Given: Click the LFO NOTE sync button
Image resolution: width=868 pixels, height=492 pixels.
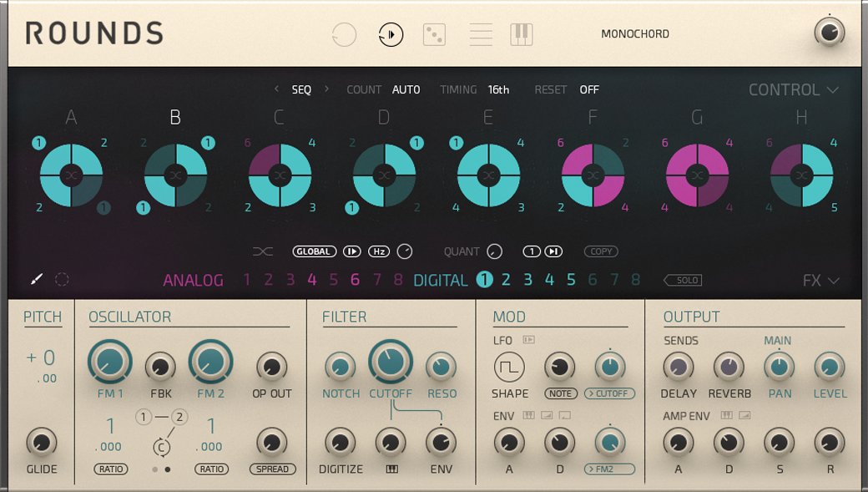Looking at the screenshot, I should [x=559, y=393].
